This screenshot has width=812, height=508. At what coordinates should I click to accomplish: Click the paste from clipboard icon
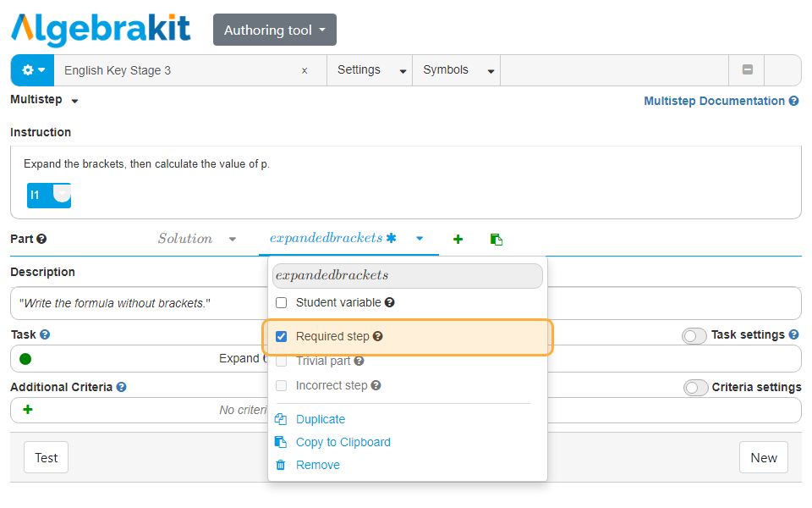pyautogui.click(x=497, y=240)
